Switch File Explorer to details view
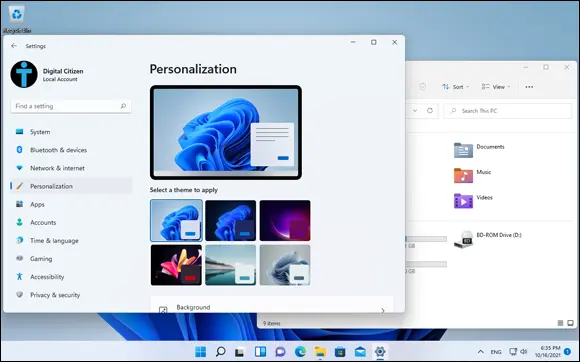Viewport: 580px width, 362px height. (560, 323)
